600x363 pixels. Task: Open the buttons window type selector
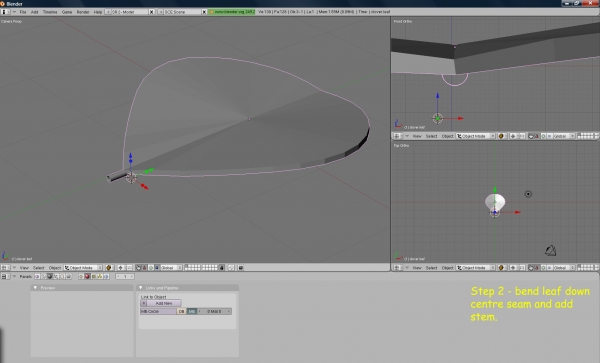coord(5,276)
